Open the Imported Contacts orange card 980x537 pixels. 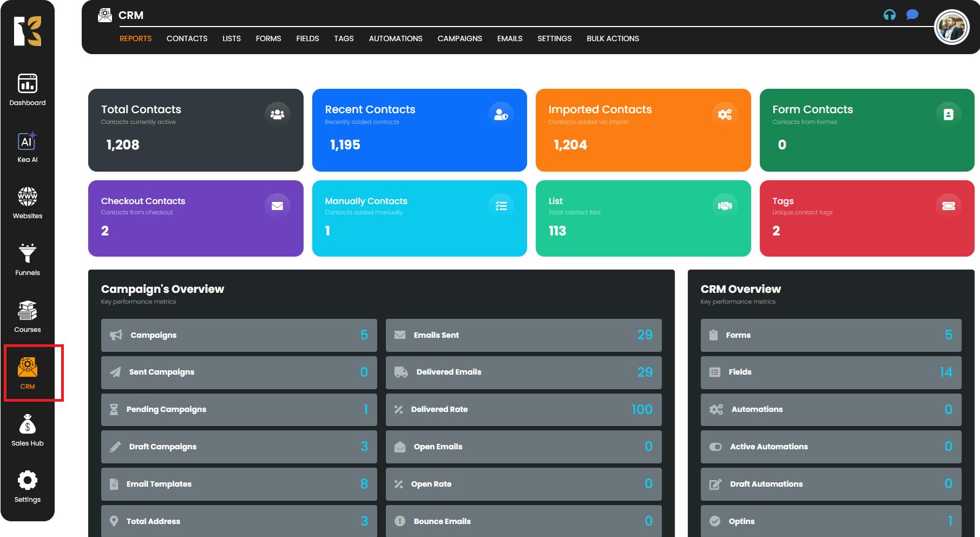tap(643, 130)
